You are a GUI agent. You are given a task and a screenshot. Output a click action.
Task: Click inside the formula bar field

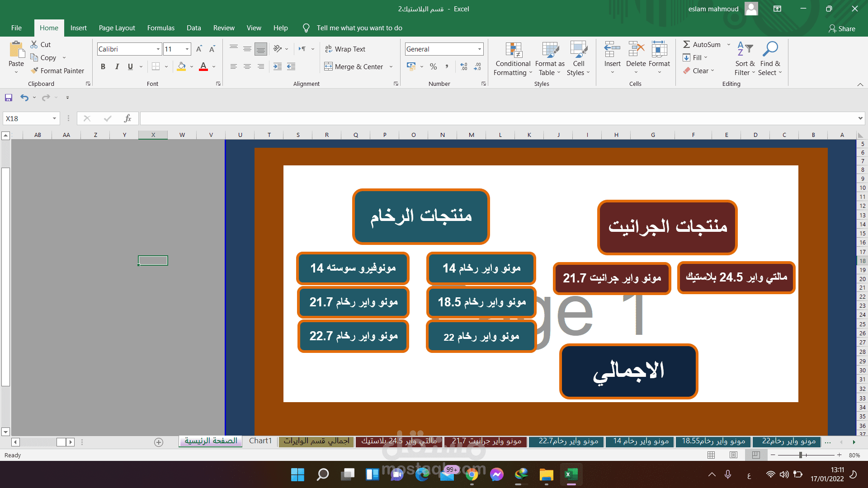point(497,118)
